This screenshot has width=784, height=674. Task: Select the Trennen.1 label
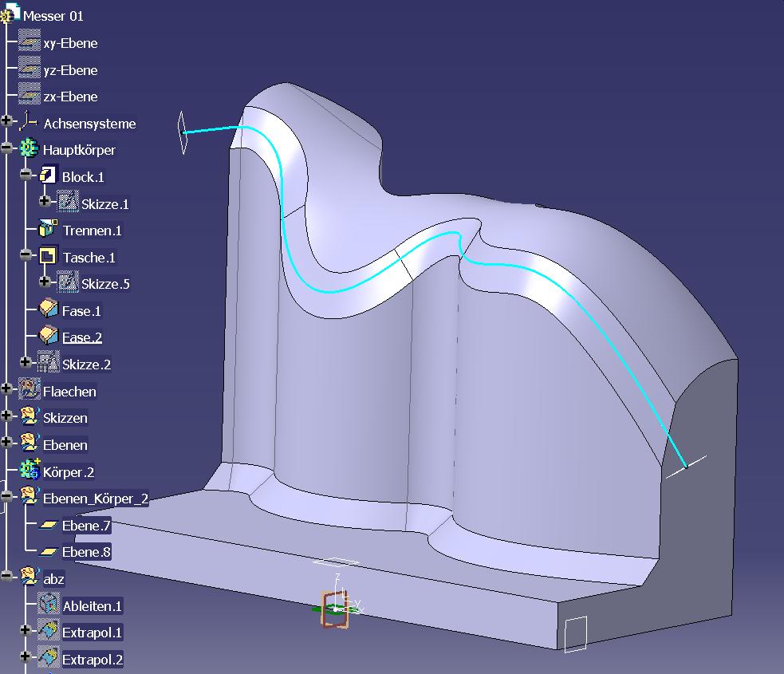(x=92, y=231)
